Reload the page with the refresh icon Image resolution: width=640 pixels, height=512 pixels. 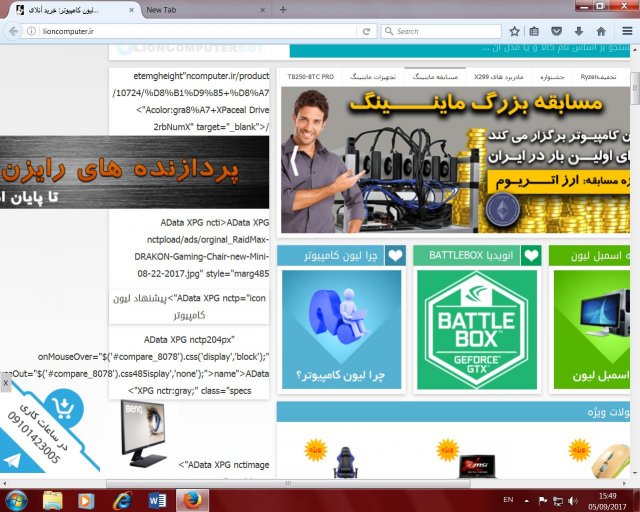[x=366, y=31]
